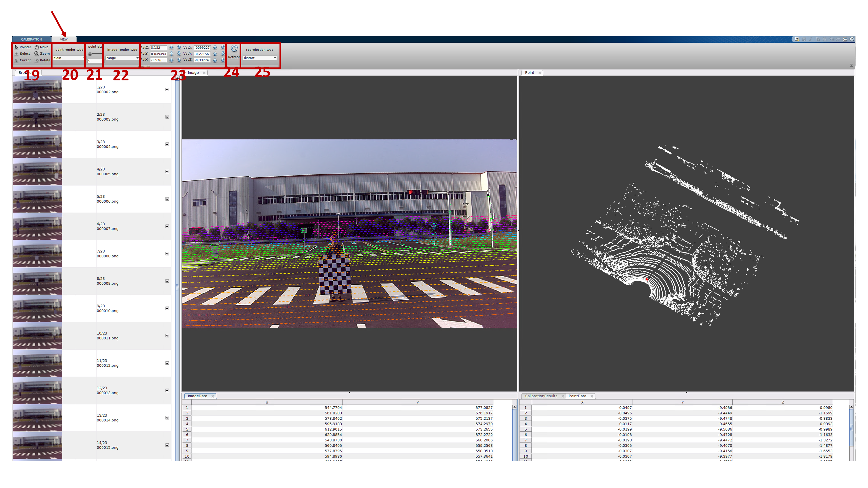Viewport: 868px width, 488px height.
Task: Click the point size slider handle
Action: coord(90,54)
